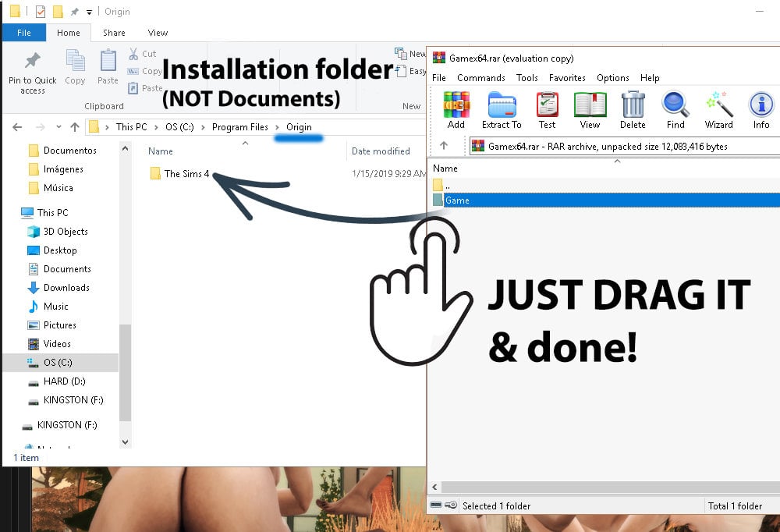Go forward in File Explorer
This screenshot has height=532, width=780.
pyautogui.click(x=41, y=127)
